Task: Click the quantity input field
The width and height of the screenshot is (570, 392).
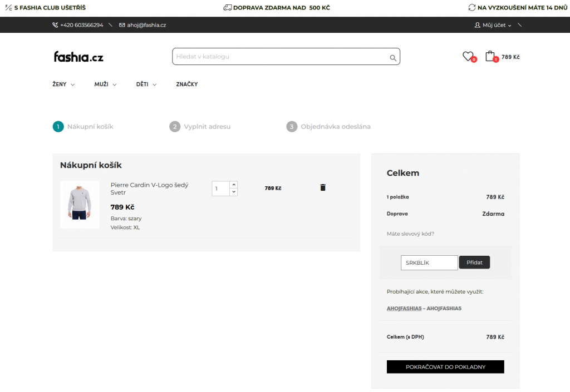Action: click(x=220, y=188)
